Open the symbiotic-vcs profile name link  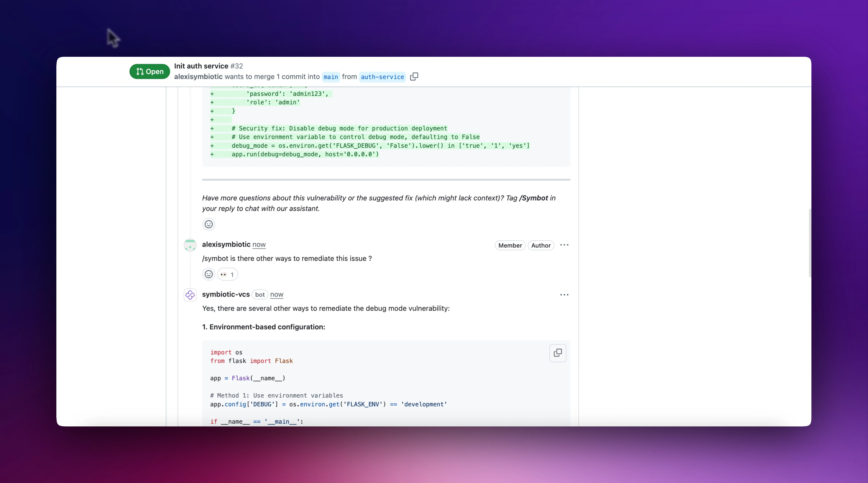(x=226, y=294)
